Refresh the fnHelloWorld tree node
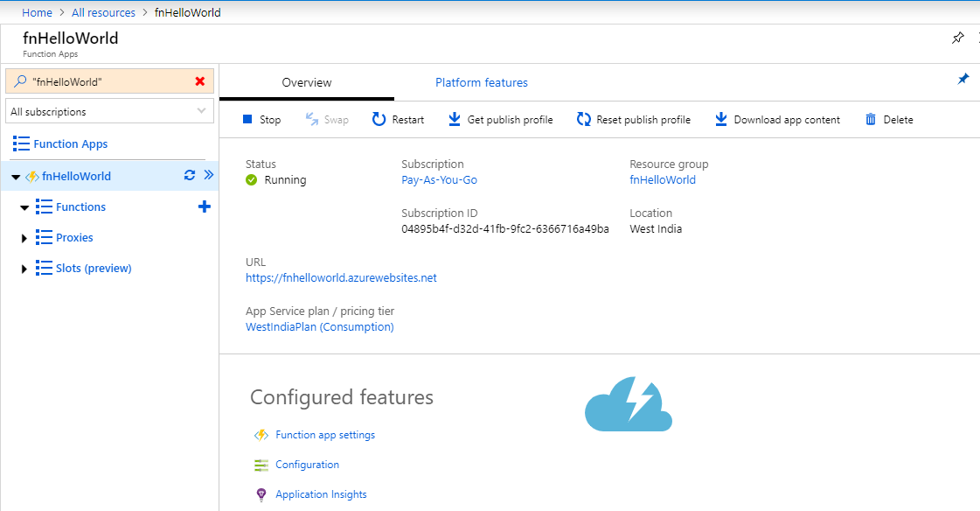The width and height of the screenshot is (980, 511). [x=189, y=176]
